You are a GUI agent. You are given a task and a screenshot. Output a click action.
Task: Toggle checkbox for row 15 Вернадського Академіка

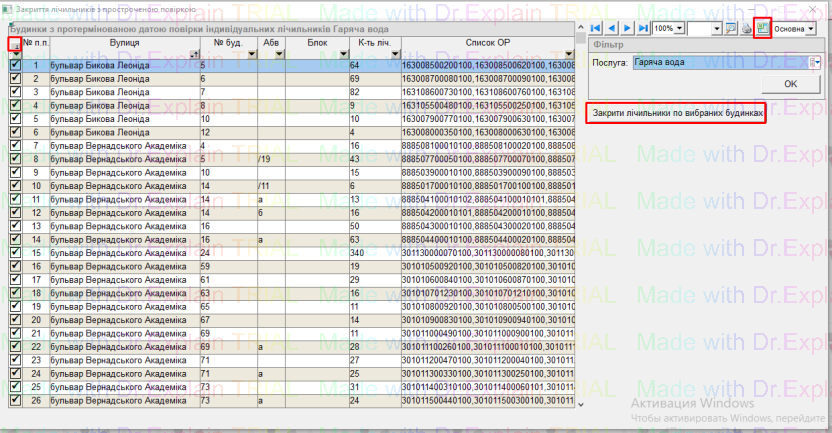point(14,253)
